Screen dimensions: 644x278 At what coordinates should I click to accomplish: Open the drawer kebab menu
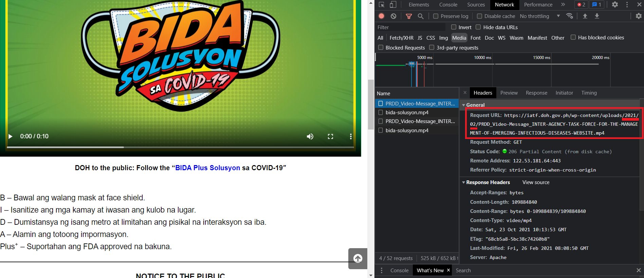[x=382, y=270]
